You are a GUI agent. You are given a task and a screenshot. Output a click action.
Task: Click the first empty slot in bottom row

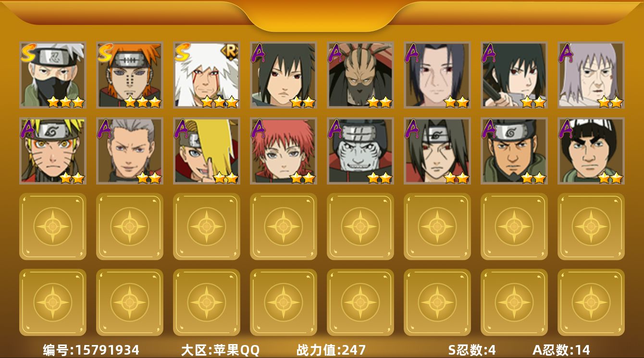coord(52,302)
